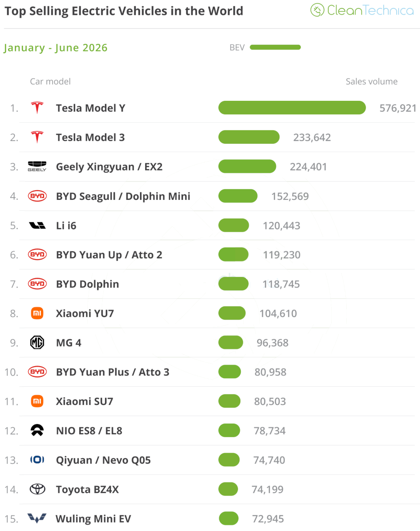The height and width of the screenshot is (531, 420).
Task: Click the Wuling logo icon
Action: pos(37,518)
